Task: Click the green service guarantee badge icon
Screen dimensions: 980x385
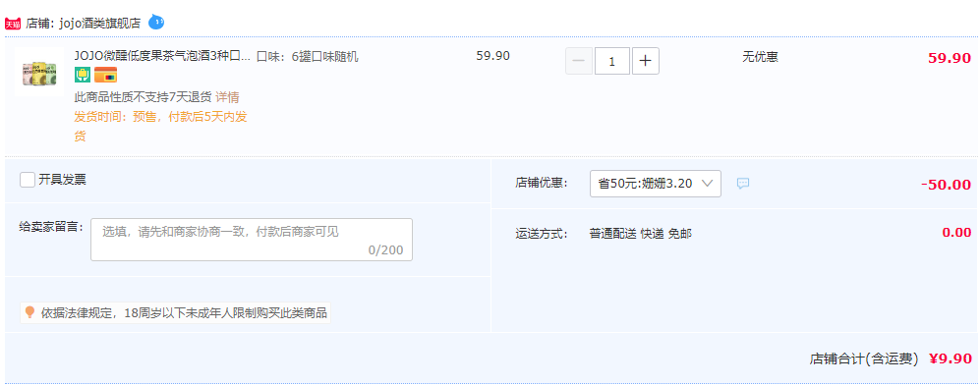Action: click(x=83, y=76)
